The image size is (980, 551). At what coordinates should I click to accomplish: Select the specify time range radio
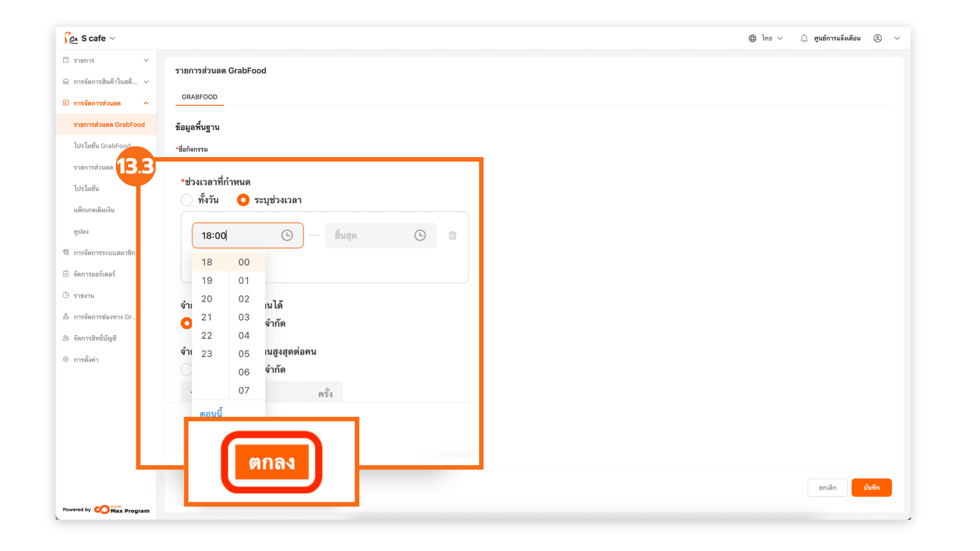click(243, 200)
